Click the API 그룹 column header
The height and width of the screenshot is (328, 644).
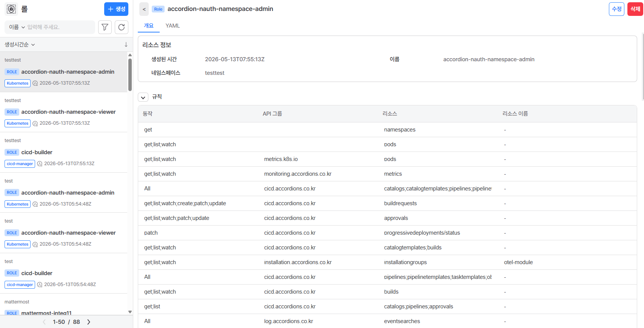[272, 114]
